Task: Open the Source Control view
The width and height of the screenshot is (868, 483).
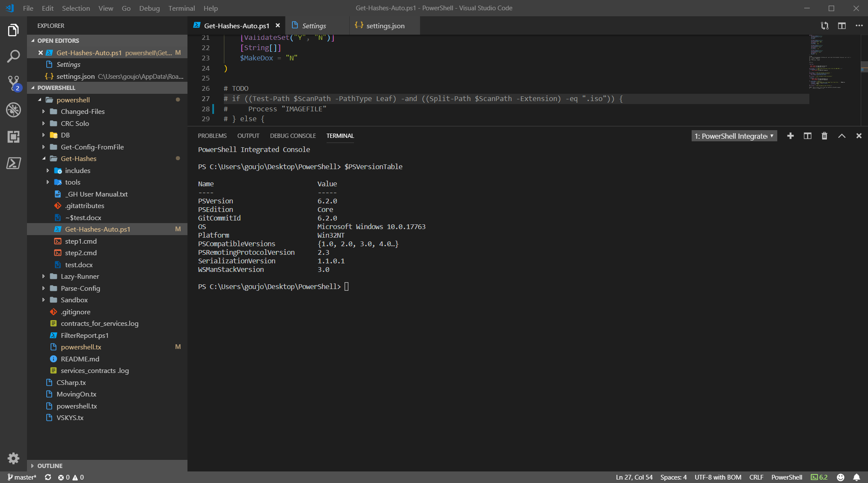Action: [x=13, y=83]
